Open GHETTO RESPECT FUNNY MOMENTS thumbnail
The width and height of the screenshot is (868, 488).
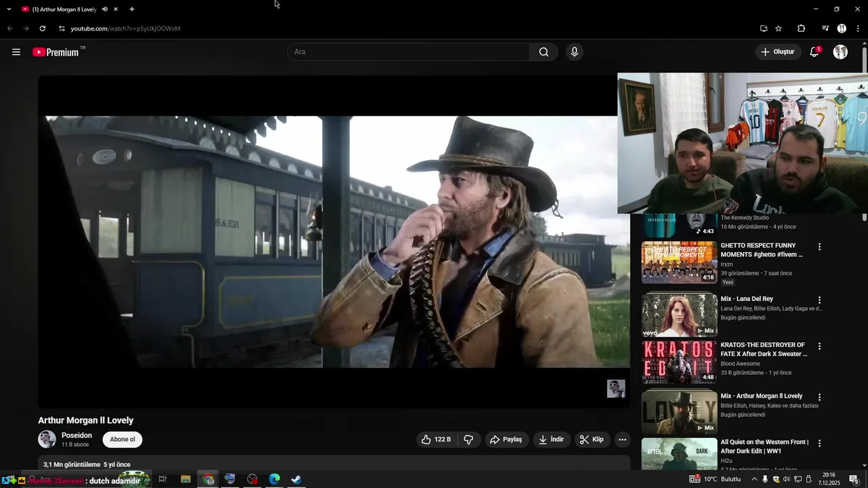tap(679, 262)
